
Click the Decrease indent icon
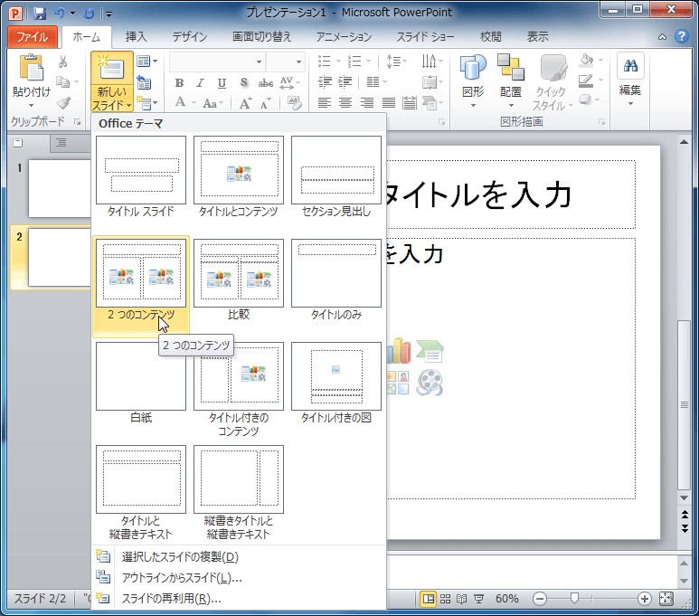point(325,82)
